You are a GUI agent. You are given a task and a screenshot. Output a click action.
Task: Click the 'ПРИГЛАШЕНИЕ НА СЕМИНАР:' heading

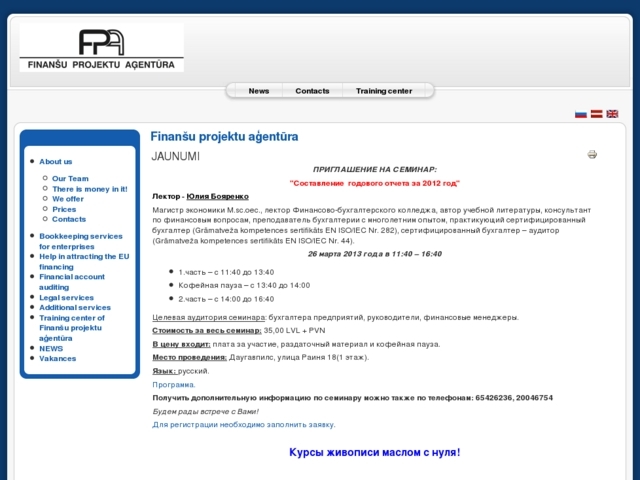coord(375,169)
